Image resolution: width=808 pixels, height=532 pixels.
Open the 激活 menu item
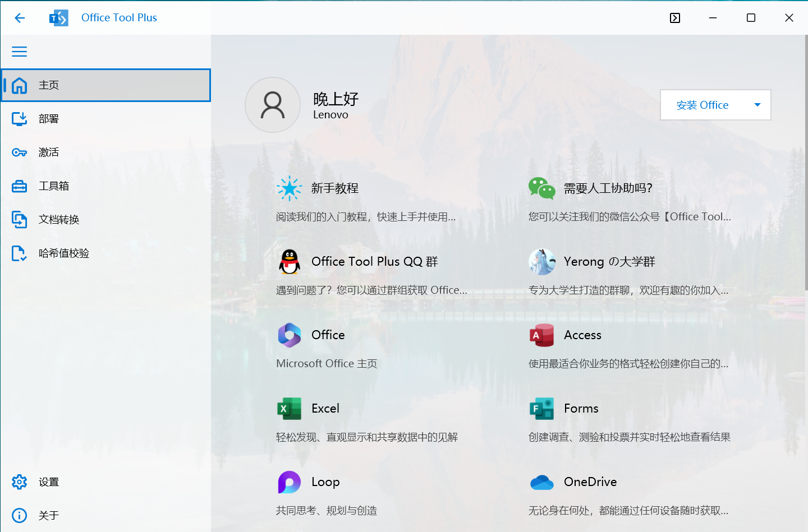pyautogui.click(x=106, y=152)
